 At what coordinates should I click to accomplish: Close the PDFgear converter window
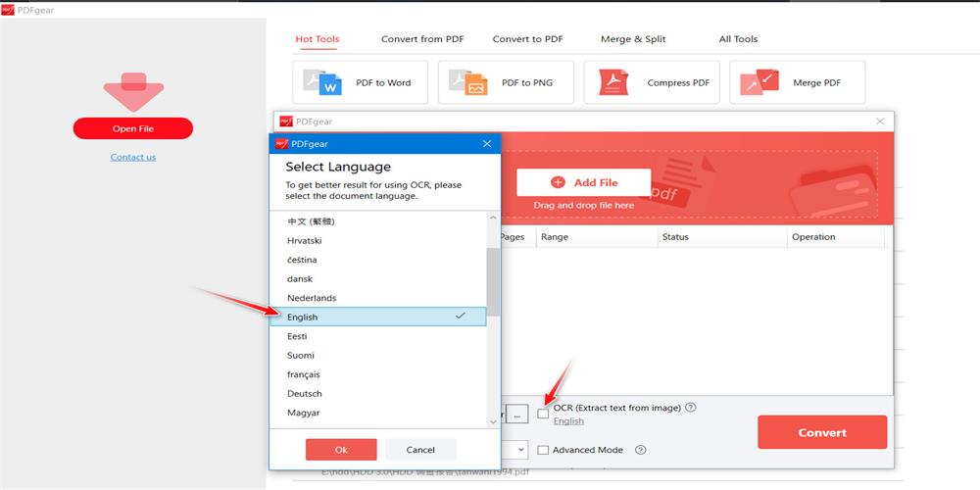click(880, 122)
